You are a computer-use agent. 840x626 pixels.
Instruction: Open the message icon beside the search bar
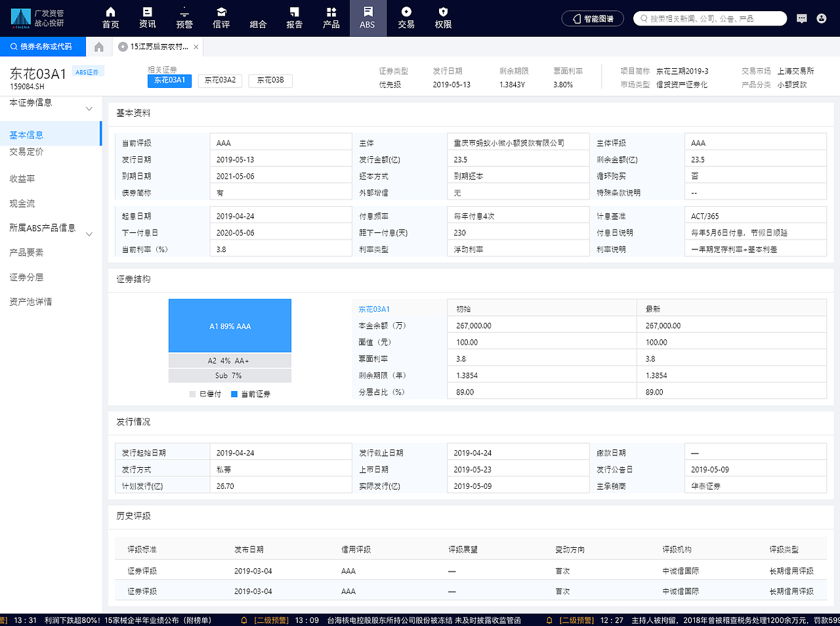pyautogui.click(x=801, y=18)
